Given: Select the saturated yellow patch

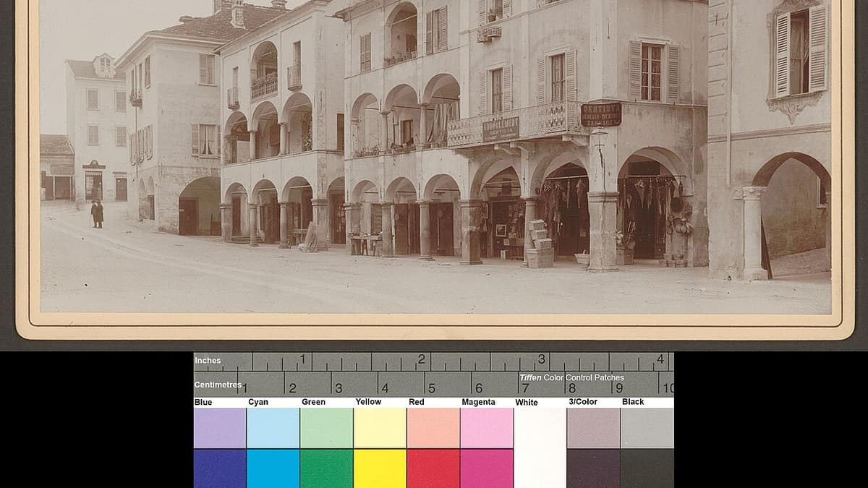Looking at the screenshot, I should [x=380, y=468].
